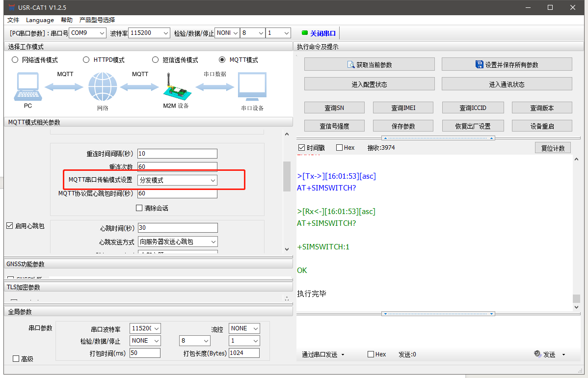Open 检验 NONE dropdown in global parameters

pos(145,341)
